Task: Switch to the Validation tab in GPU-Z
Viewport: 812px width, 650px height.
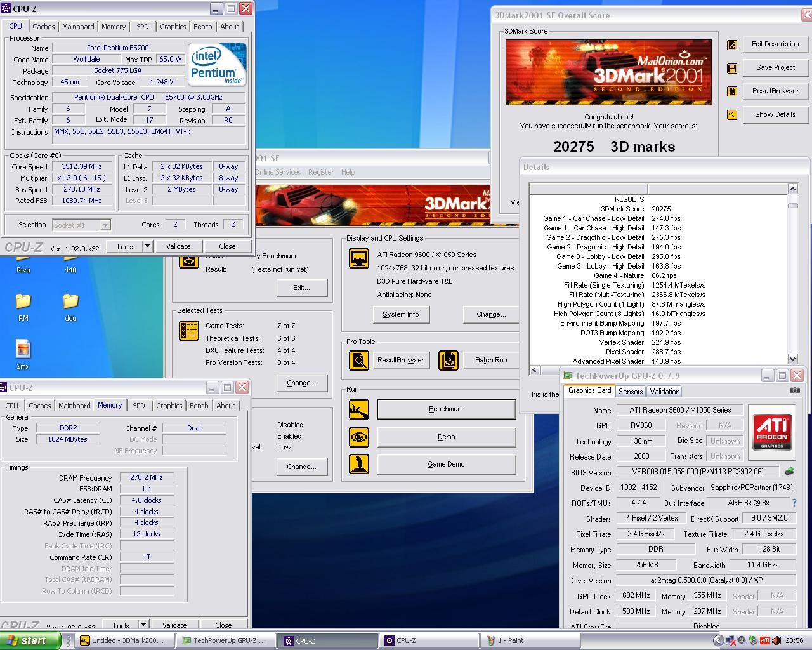Action: click(665, 392)
